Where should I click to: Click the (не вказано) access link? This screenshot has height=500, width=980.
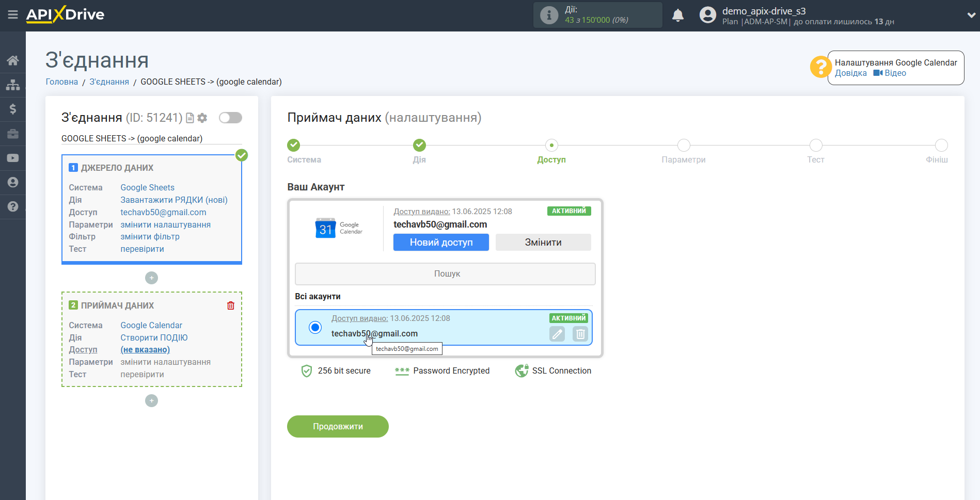pos(145,350)
